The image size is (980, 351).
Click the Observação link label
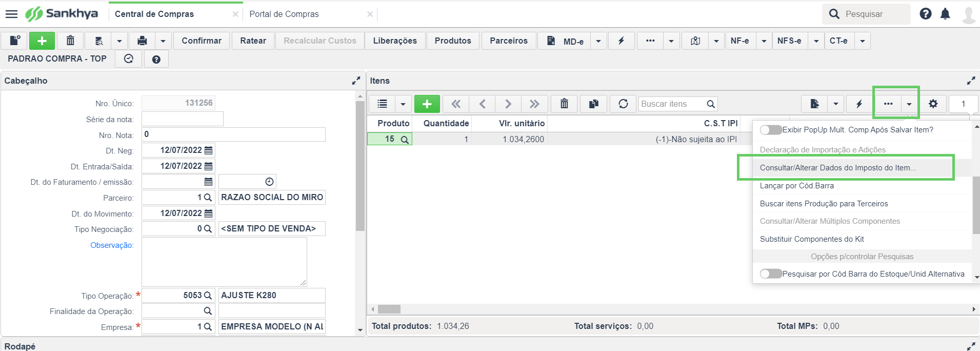112,245
